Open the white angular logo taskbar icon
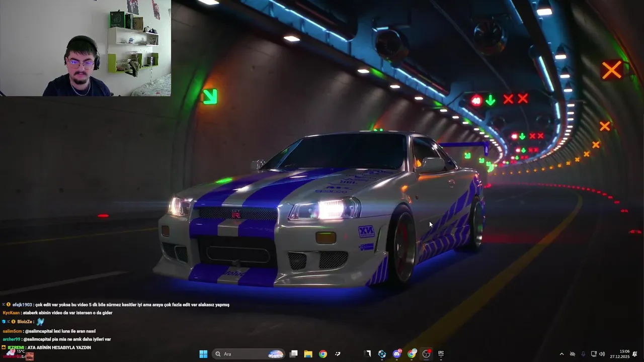Screen dimensions: 644x362 (368, 354)
